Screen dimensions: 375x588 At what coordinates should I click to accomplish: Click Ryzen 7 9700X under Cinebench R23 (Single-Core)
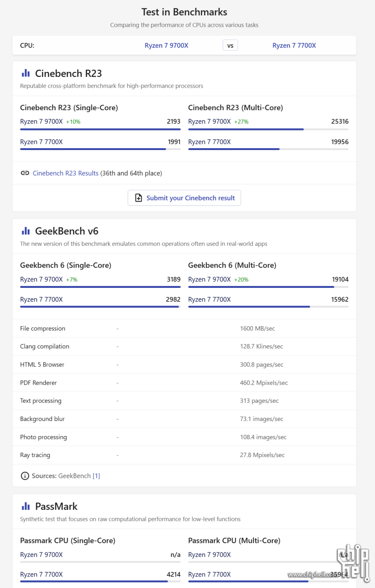pyautogui.click(x=41, y=121)
